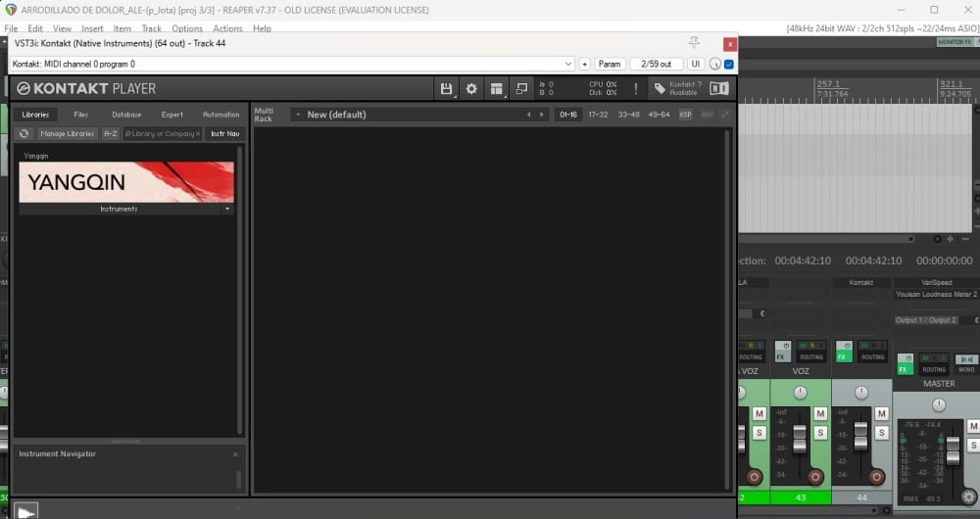Screen dimensions: 980x519
Task: Open the Files tab in Kontakt browser
Action: [x=80, y=115]
